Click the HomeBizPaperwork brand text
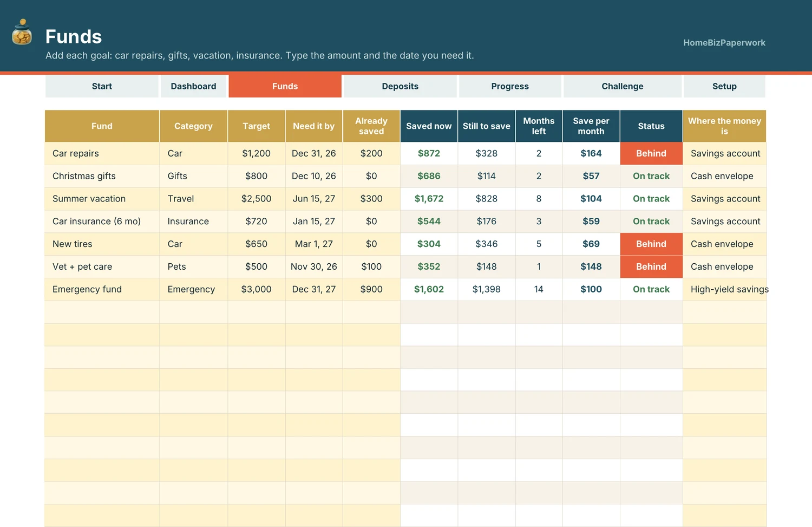This screenshot has width=812, height=527. [x=724, y=43]
